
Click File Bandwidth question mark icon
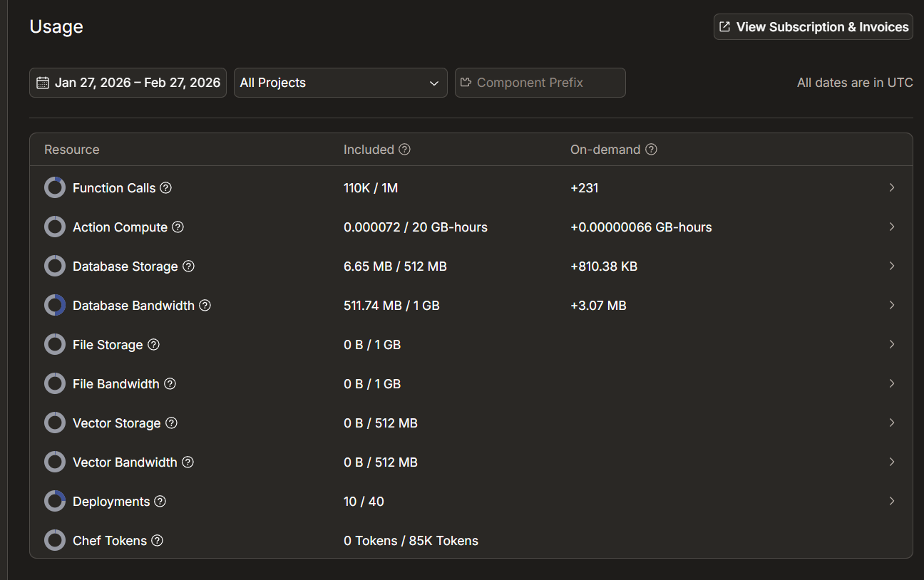170,384
